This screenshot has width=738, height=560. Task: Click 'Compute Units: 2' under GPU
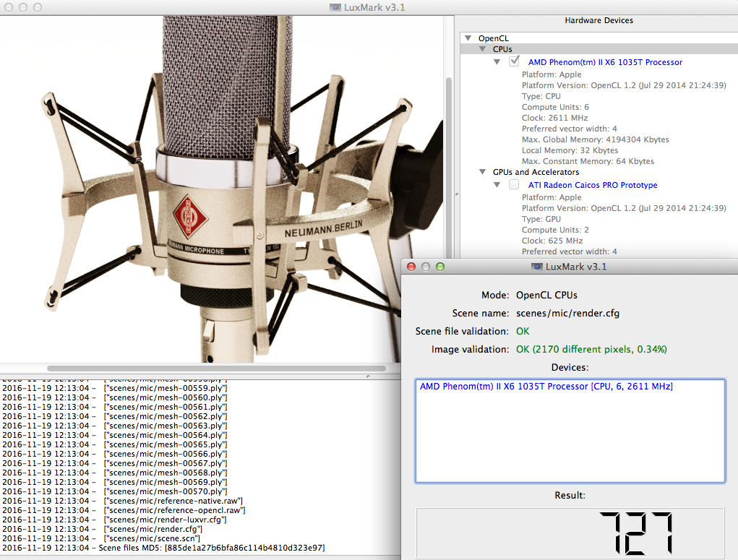click(555, 230)
